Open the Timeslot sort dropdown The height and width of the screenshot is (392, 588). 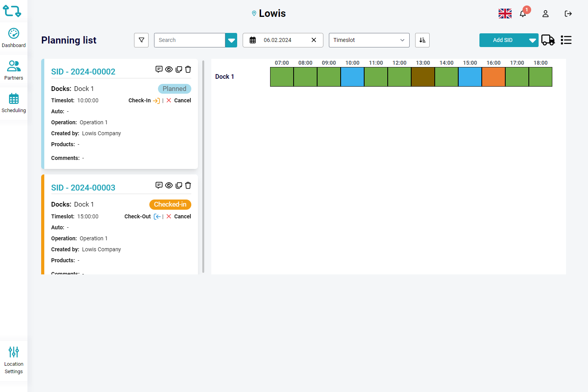(369, 40)
